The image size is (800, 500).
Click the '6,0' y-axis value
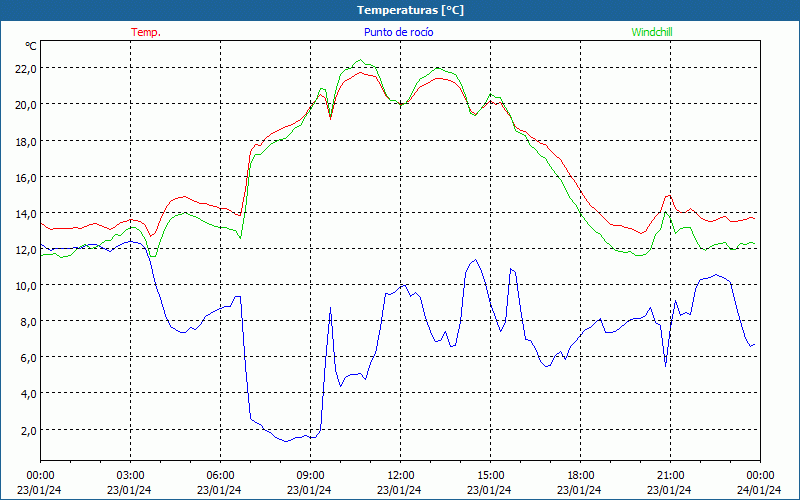coord(28,358)
